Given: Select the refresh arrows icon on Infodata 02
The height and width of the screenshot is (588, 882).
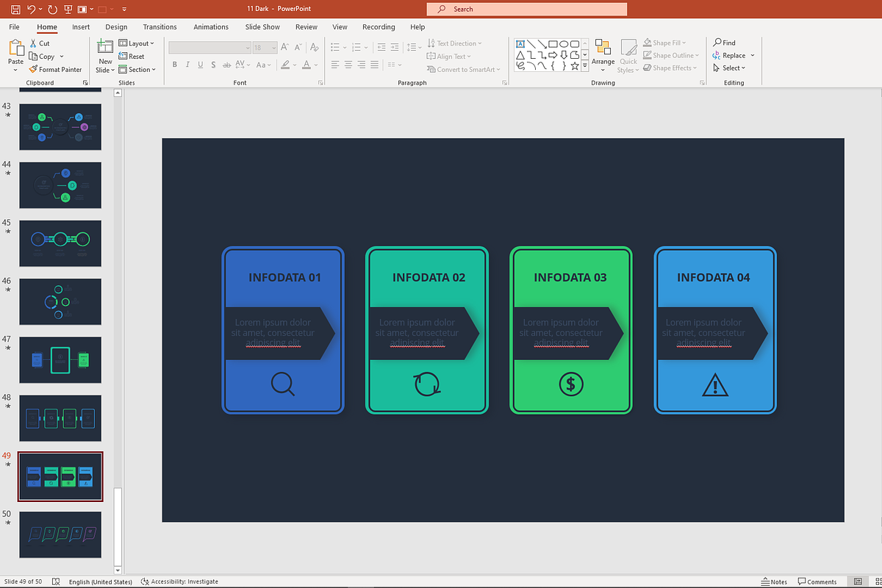Looking at the screenshot, I should coord(427,384).
